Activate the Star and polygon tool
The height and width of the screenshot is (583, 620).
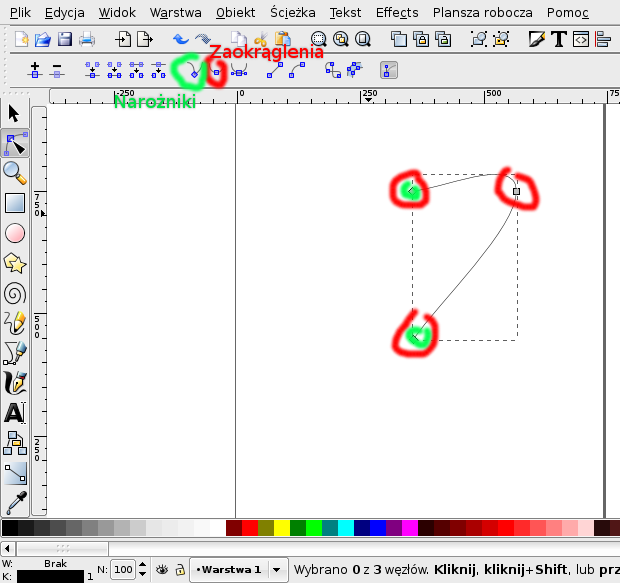point(15,263)
